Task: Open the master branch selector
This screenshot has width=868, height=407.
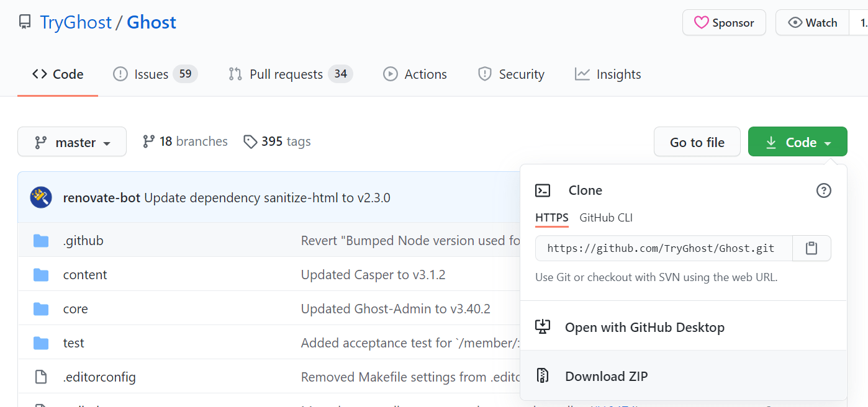Action: point(71,141)
